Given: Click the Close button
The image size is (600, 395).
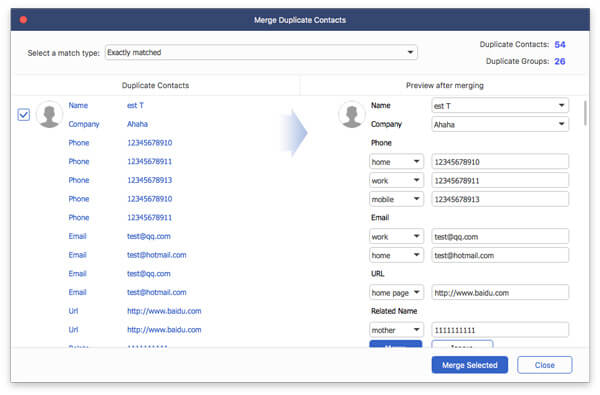Looking at the screenshot, I should 545,365.
